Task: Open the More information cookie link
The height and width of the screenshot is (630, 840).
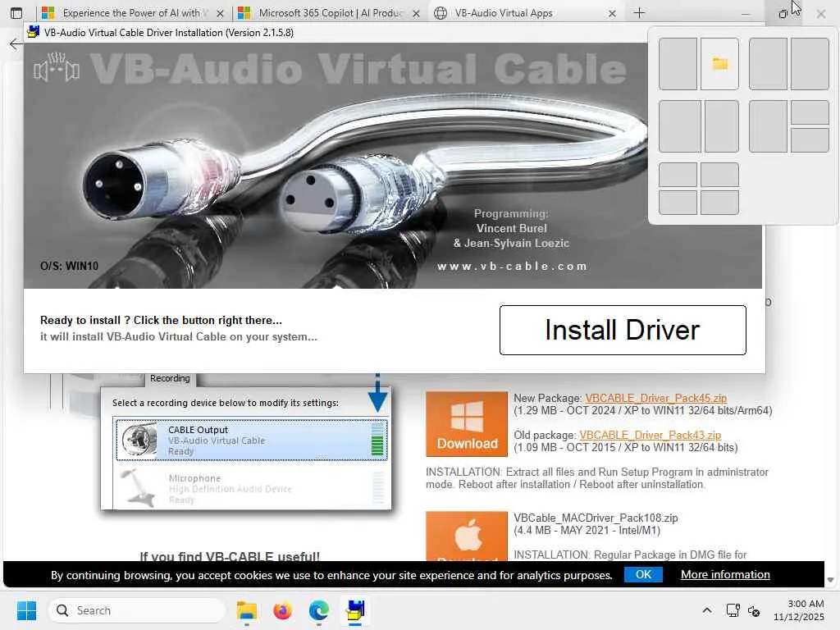Action: [x=725, y=574]
